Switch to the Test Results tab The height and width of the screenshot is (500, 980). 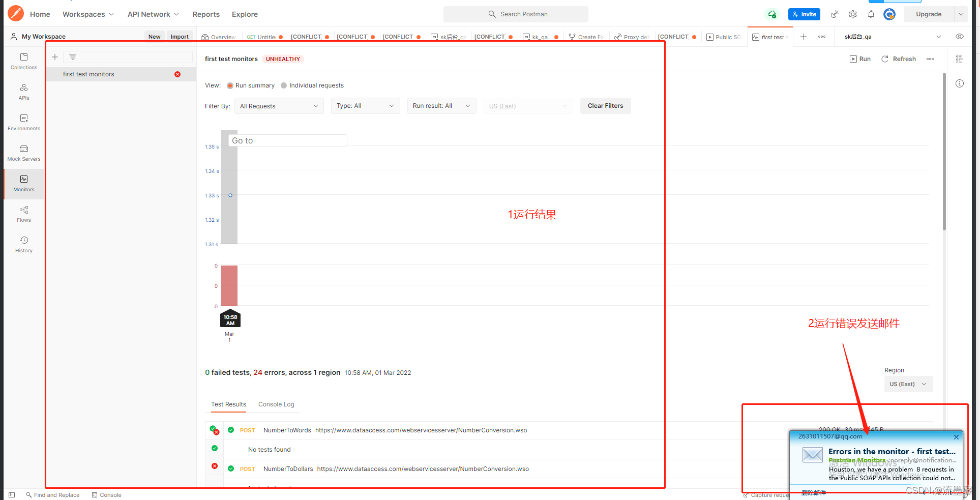[x=228, y=404]
